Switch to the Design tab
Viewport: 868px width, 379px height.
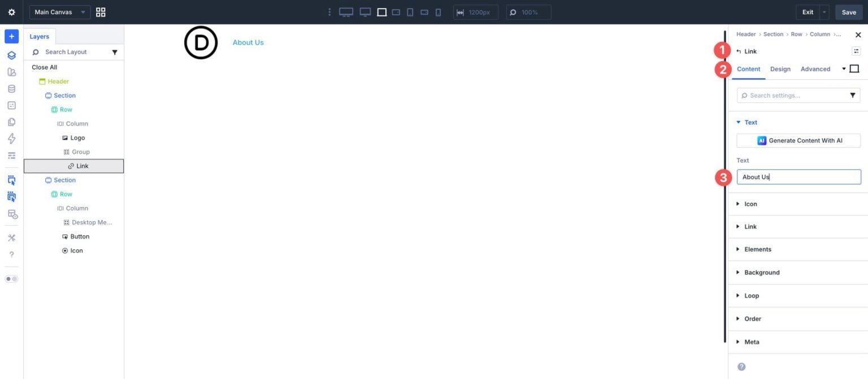(780, 69)
